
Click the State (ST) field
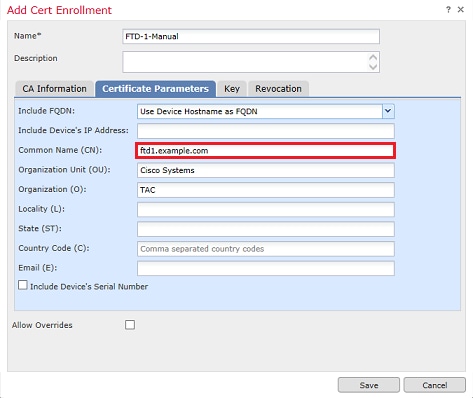[x=266, y=229]
